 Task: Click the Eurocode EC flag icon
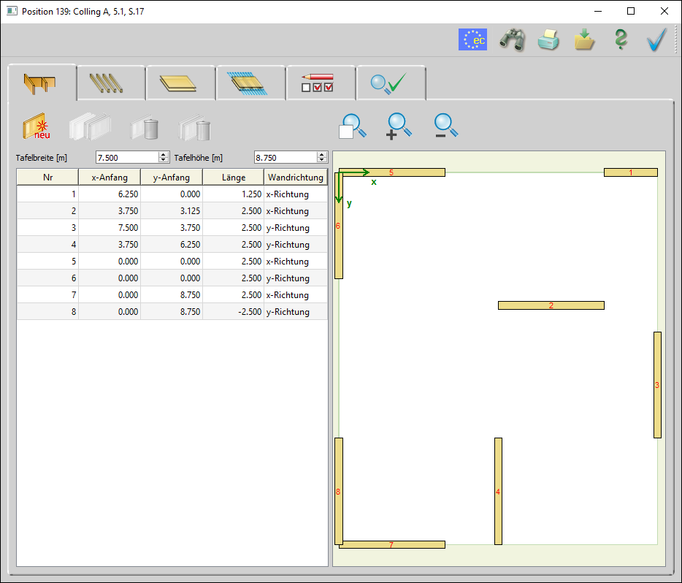coord(473,40)
